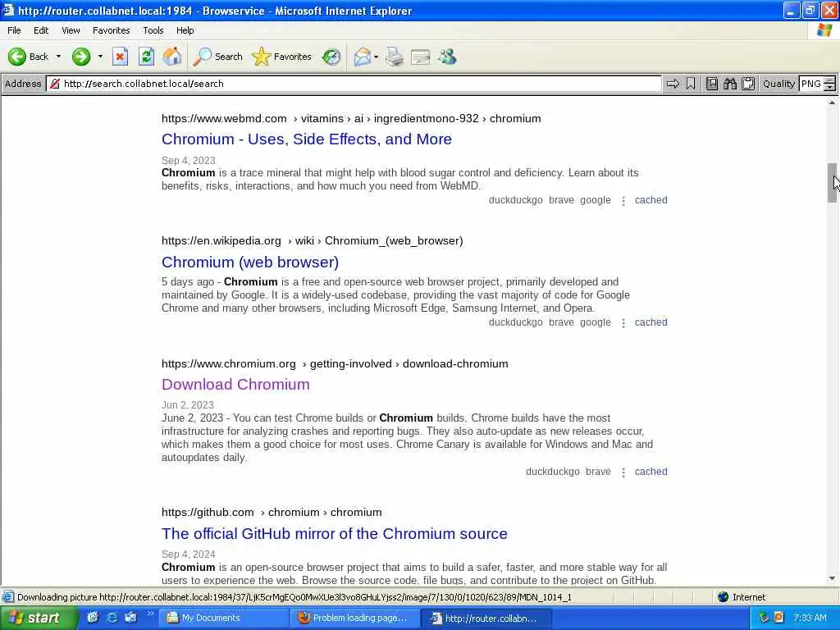Click the bookmark icon beside Go arrow
The image size is (840, 630).
click(x=691, y=84)
